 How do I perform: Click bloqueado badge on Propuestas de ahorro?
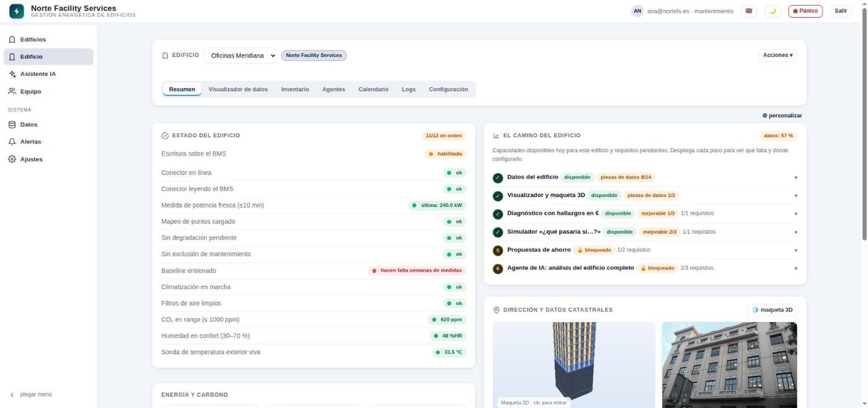[593, 250]
